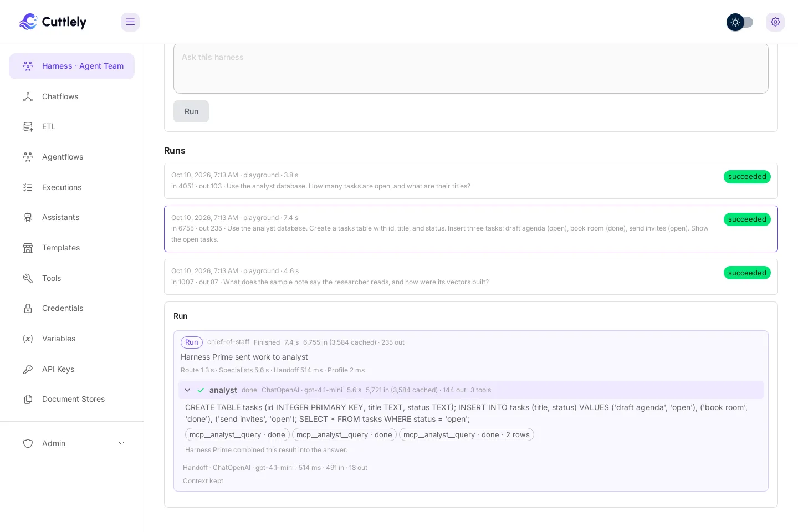
Task: Expand the Admin menu chevron
Action: click(121, 443)
